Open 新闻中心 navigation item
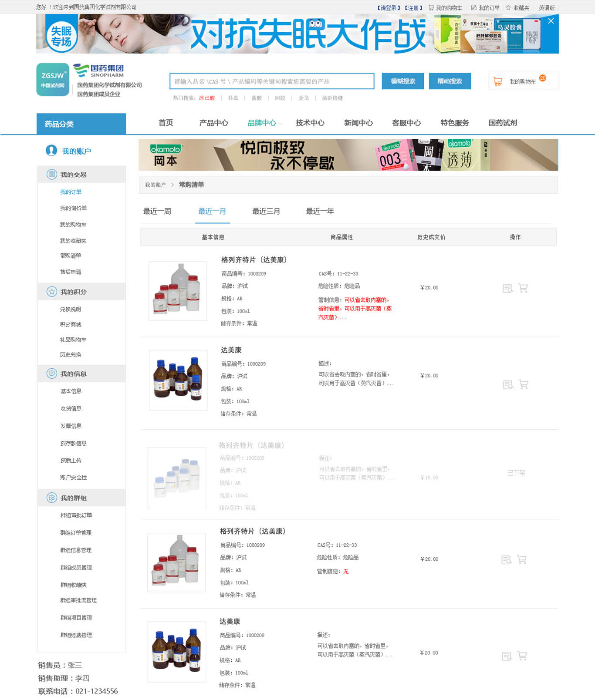595x700 pixels. pos(358,123)
